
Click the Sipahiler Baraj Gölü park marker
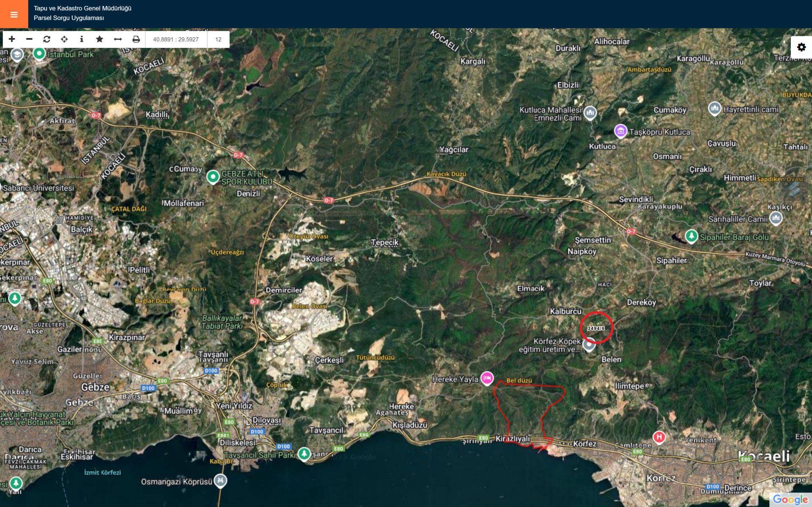point(691,236)
